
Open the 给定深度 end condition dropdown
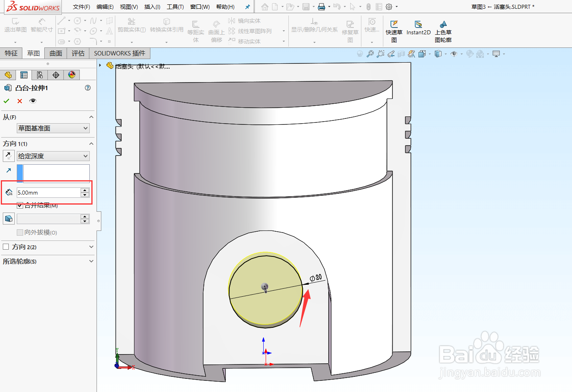coord(53,156)
